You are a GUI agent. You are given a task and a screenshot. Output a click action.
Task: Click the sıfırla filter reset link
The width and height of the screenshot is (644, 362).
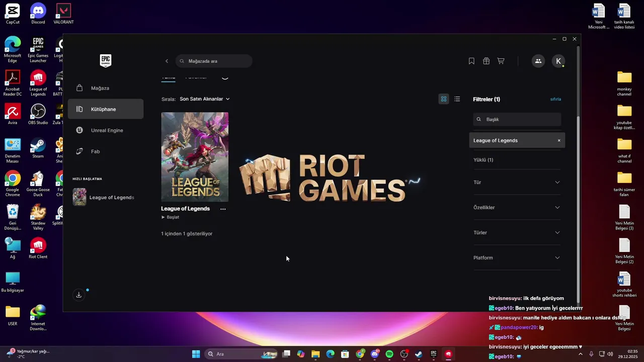pos(555,99)
